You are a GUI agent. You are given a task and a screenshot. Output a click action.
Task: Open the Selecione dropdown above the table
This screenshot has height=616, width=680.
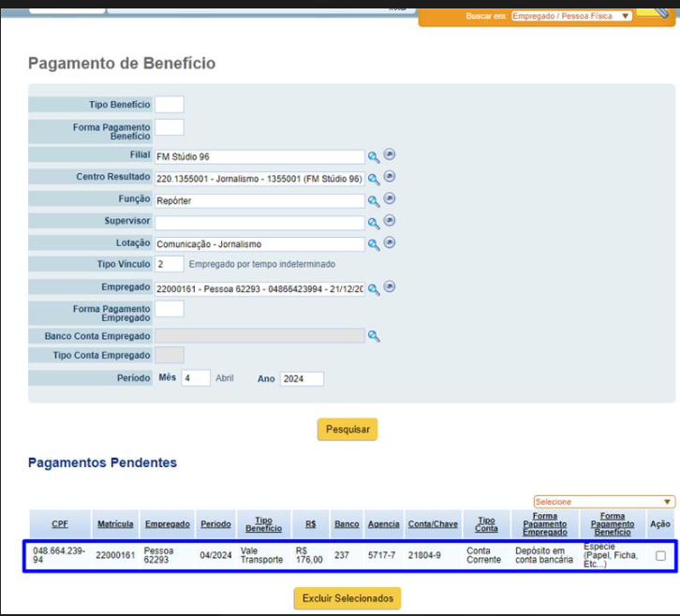tap(604, 502)
